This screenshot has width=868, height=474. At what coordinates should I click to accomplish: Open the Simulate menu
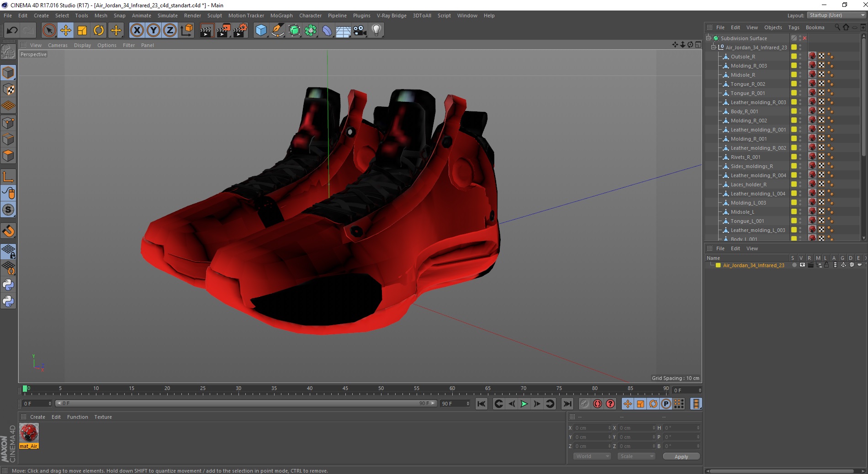pyautogui.click(x=167, y=16)
